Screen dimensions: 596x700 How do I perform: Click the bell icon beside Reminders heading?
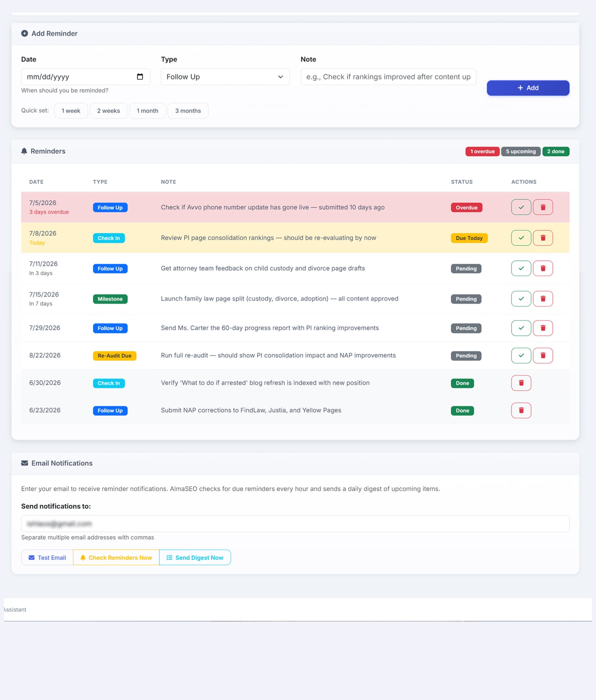pyautogui.click(x=24, y=151)
